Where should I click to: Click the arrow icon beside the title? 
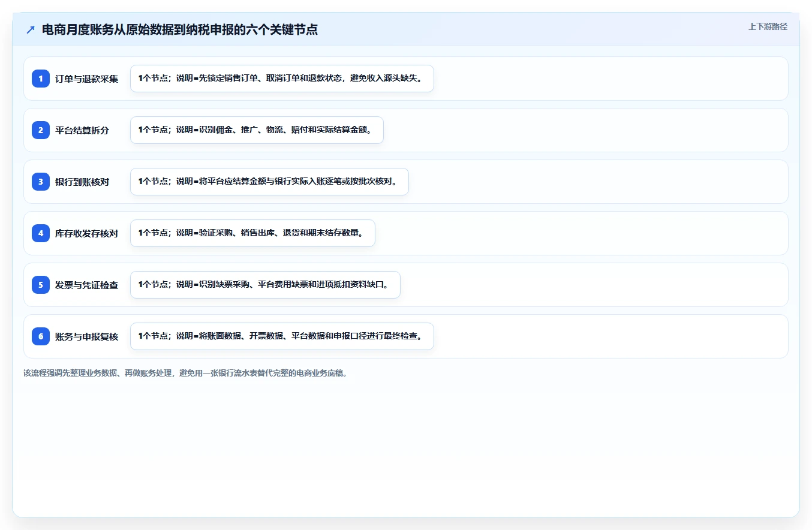(31, 30)
